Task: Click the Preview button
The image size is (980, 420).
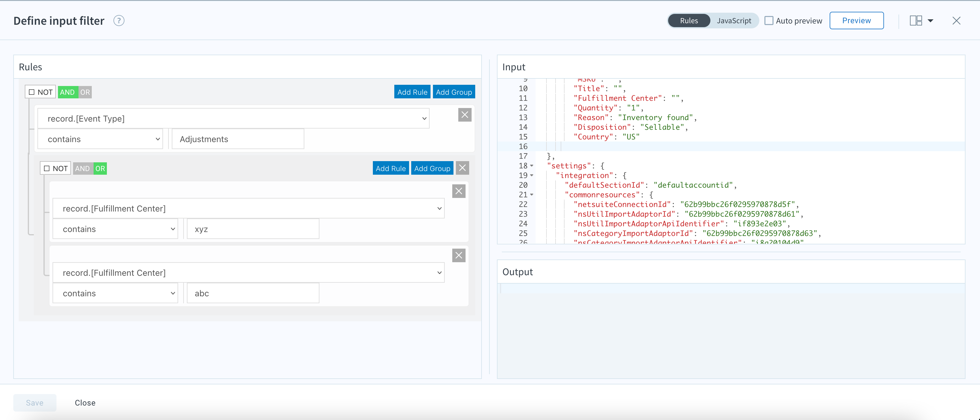Action: click(x=856, y=21)
